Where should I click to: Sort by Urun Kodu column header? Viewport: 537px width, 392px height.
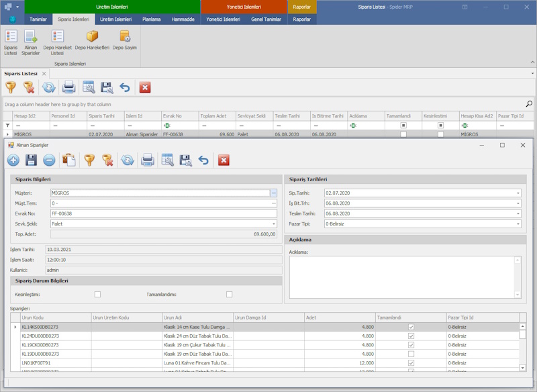pos(56,317)
